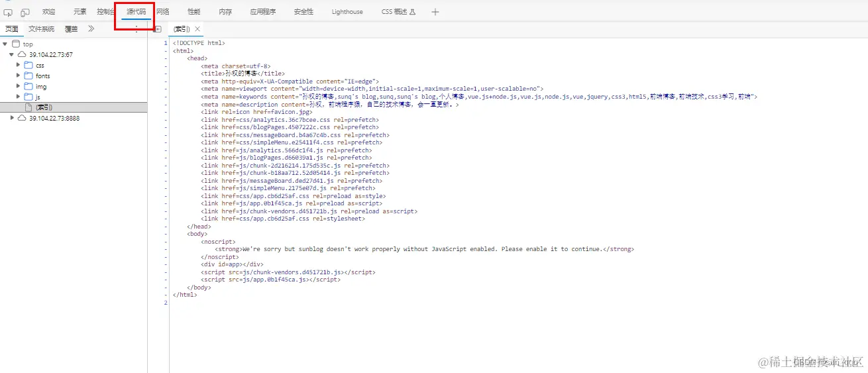Open the 性能 tab
The image size is (868, 373).
[193, 12]
